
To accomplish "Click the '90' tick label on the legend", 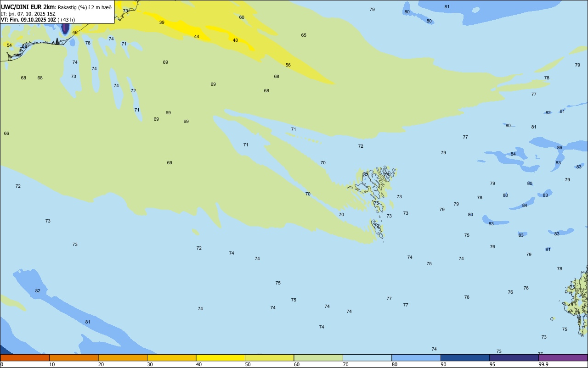I will click(444, 364).
